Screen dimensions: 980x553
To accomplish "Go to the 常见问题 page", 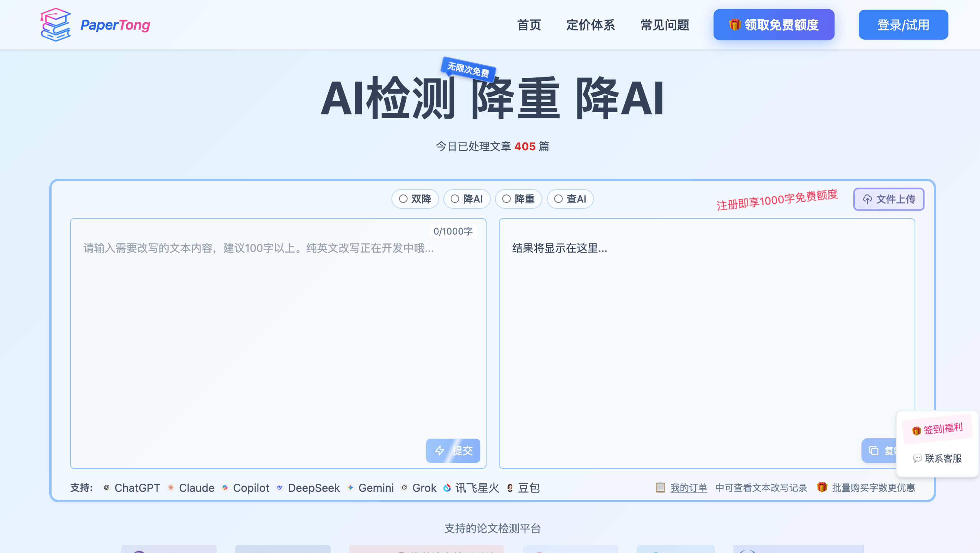I will 664,25.
